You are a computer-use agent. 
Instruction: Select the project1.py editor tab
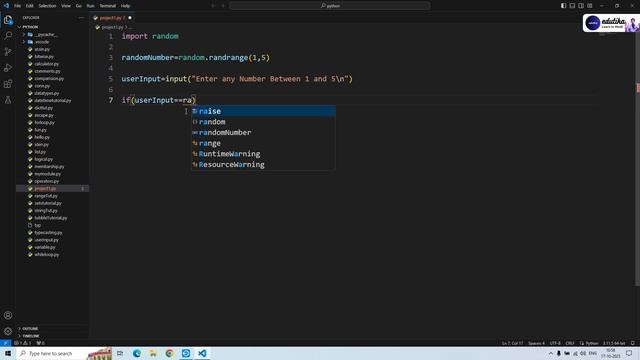(111, 18)
